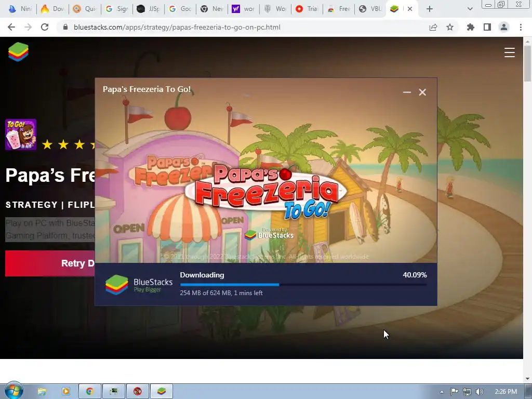Click the first rating star
Screen dimensions: 532x399
coord(47,144)
